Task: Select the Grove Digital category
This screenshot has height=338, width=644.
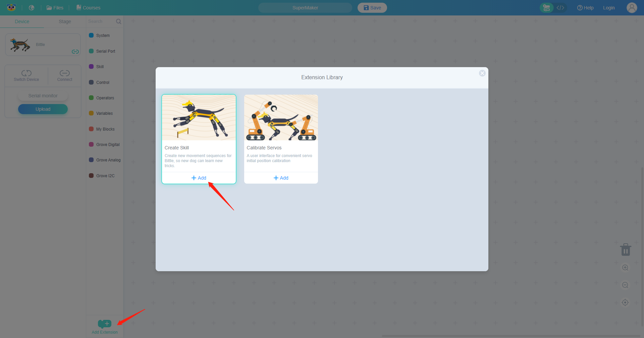Action: (104, 145)
